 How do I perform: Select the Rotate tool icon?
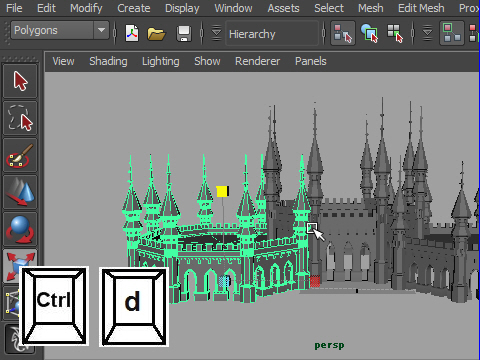(20, 229)
